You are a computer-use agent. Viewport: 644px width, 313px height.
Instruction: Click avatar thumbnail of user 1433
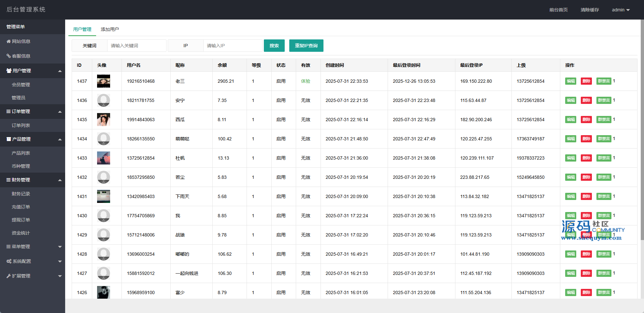[x=104, y=158]
